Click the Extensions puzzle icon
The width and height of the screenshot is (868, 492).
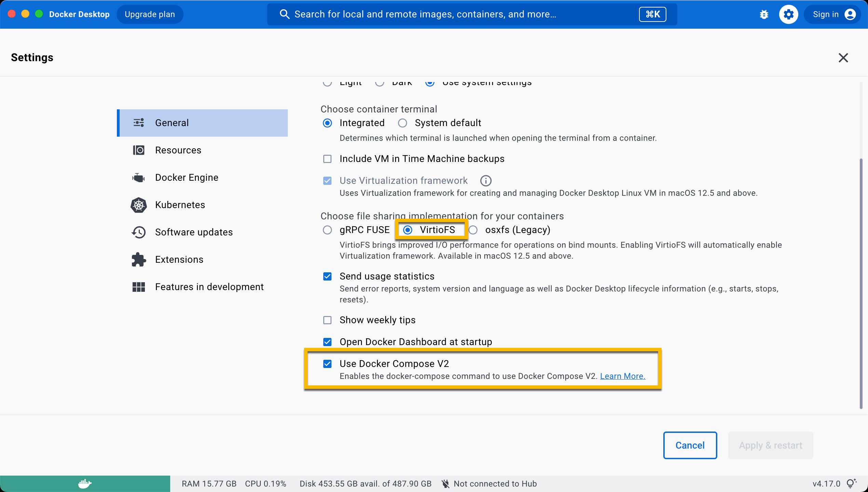[139, 259]
